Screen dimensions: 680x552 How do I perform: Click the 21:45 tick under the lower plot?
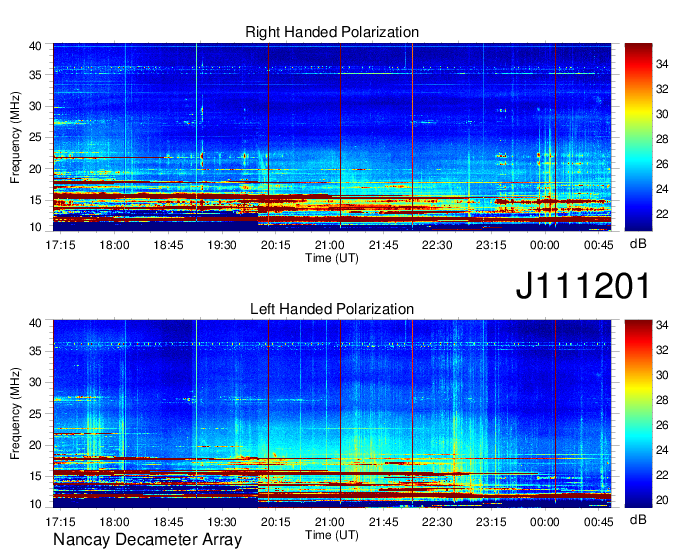(383, 522)
